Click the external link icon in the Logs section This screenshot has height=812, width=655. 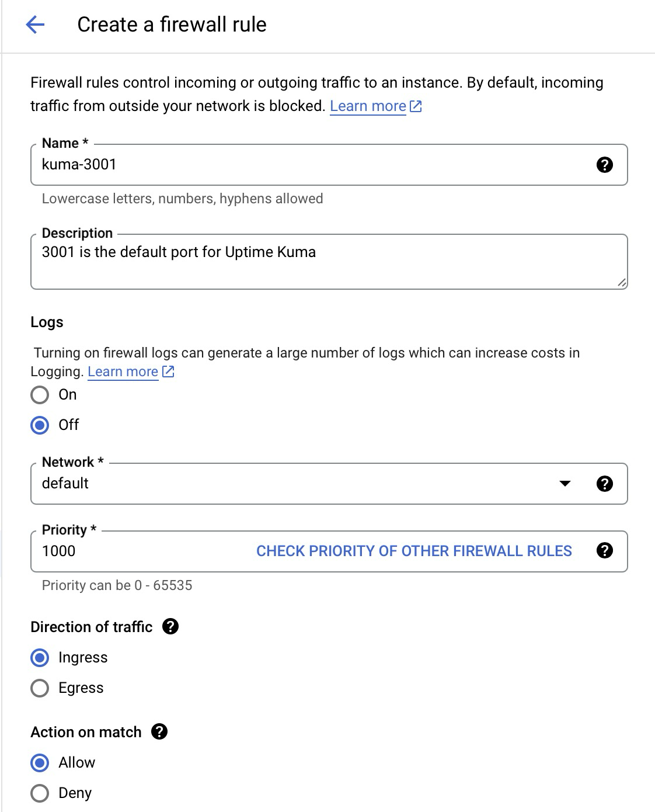tap(169, 372)
